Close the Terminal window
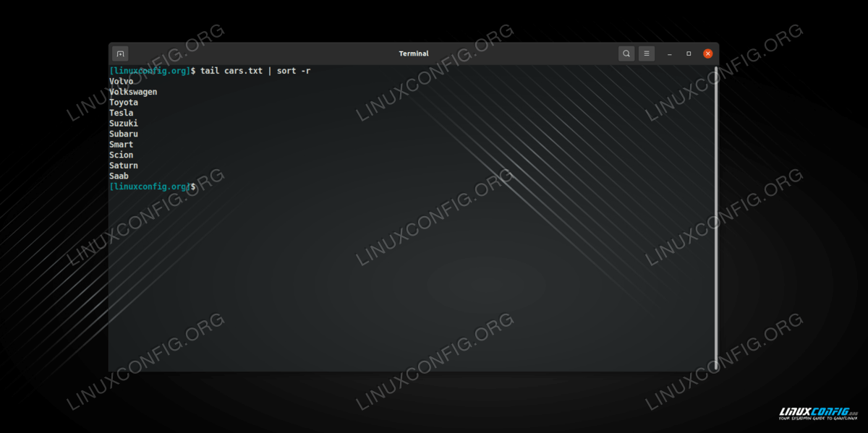Screen dimensions: 868x433 [708, 53]
